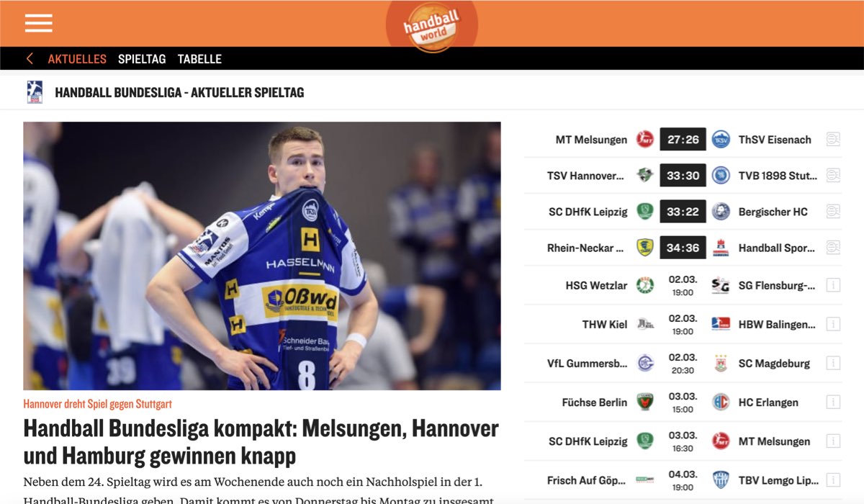This screenshot has height=504, width=864.
Task: Open the 34:36 Rhein-Neckar result
Action: pyautogui.click(x=683, y=248)
